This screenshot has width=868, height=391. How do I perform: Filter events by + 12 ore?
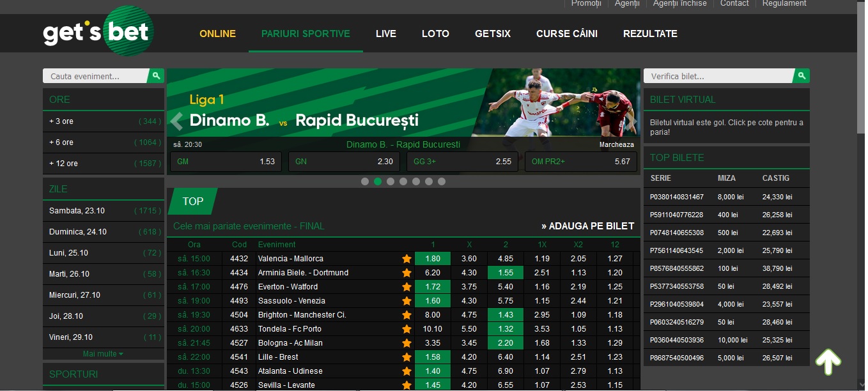[x=104, y=164]
